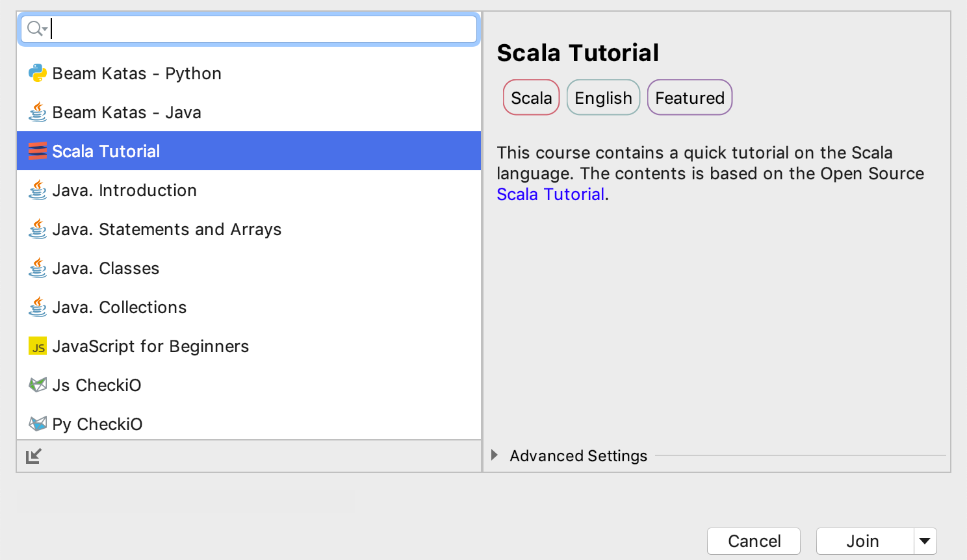Click the Java icon beside Statements and Arrays

(x=38, y=229)
